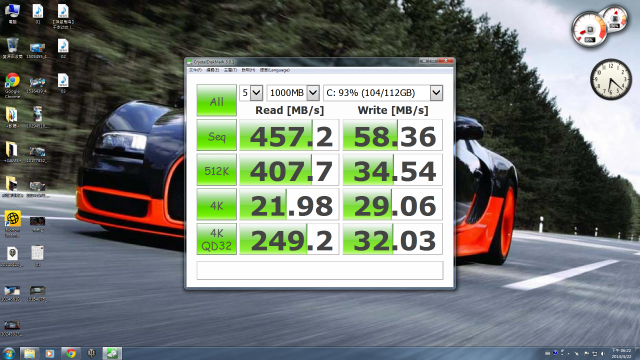The image size is (640, 360).
Task: Open the Theme (T) menu in CrystalDiskMark
Action: coord(230,70)
